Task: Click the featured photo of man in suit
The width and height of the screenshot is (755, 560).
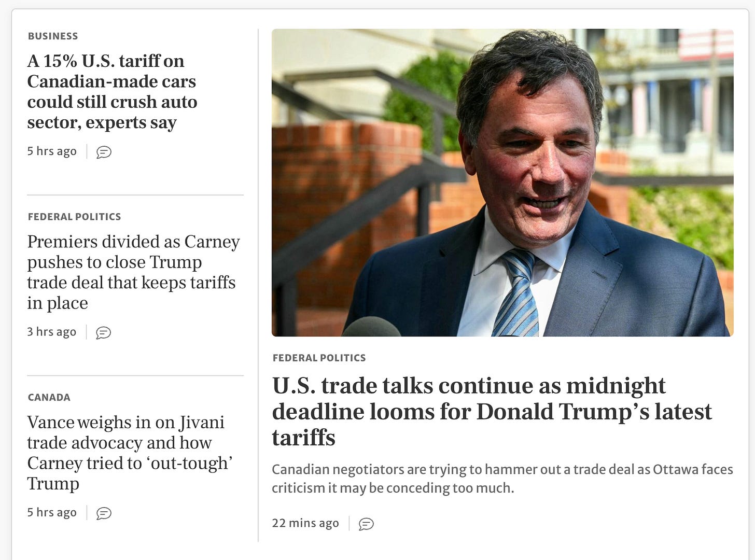Action: click(x=502, y=183)
